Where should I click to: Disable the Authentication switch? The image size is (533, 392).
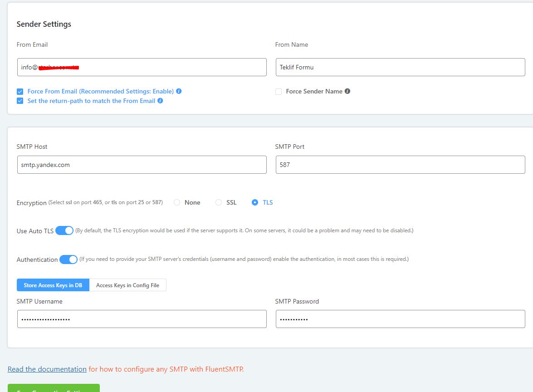[68, 260]
